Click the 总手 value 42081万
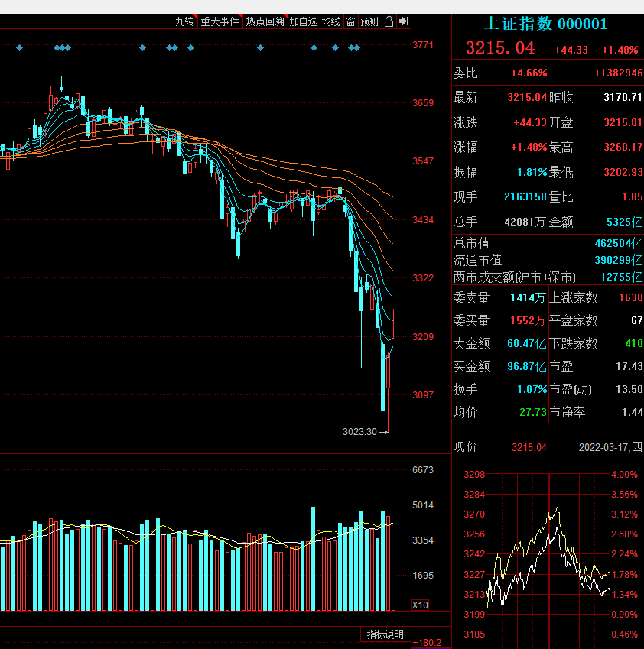This screenshot has width=644, height=649. point(525,222)
